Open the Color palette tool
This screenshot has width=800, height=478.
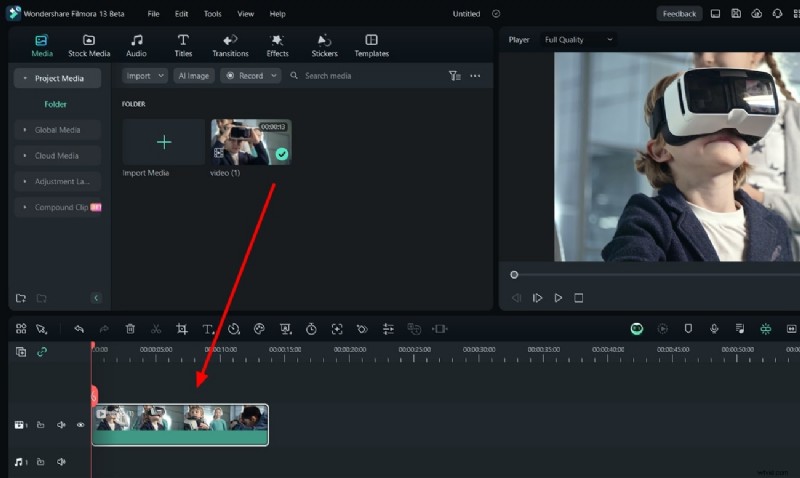click(259, 329)
